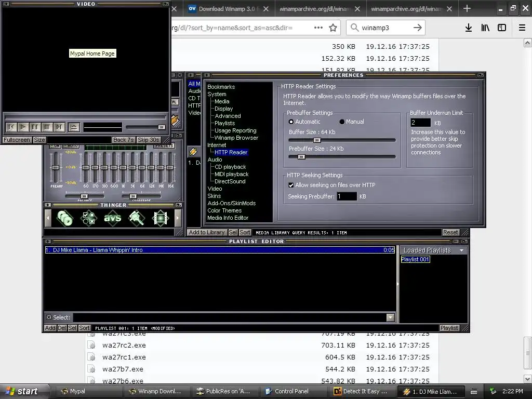Bookmark this page with the star icon
Screen dimensions: 532x399
tap(333, 28)
